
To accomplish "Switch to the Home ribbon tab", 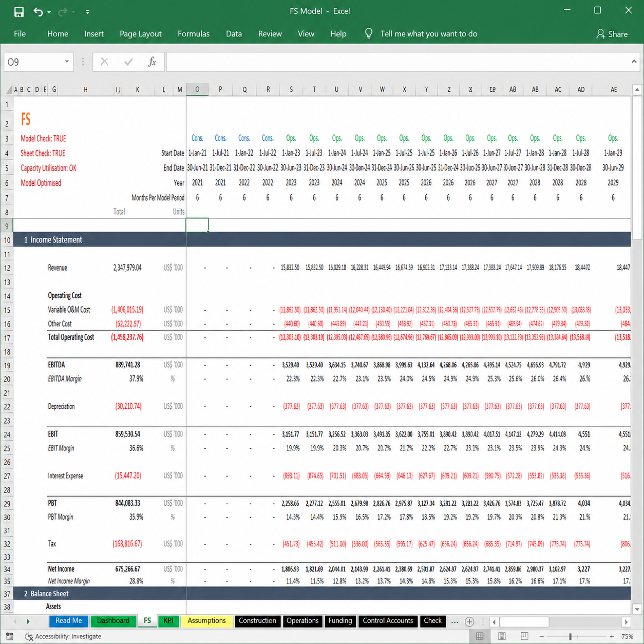I will [58, 34].
